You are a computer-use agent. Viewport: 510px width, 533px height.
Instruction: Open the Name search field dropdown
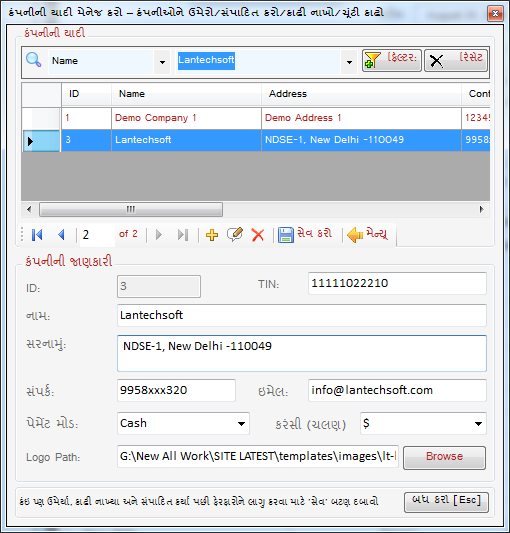click(x=162, y=62)
